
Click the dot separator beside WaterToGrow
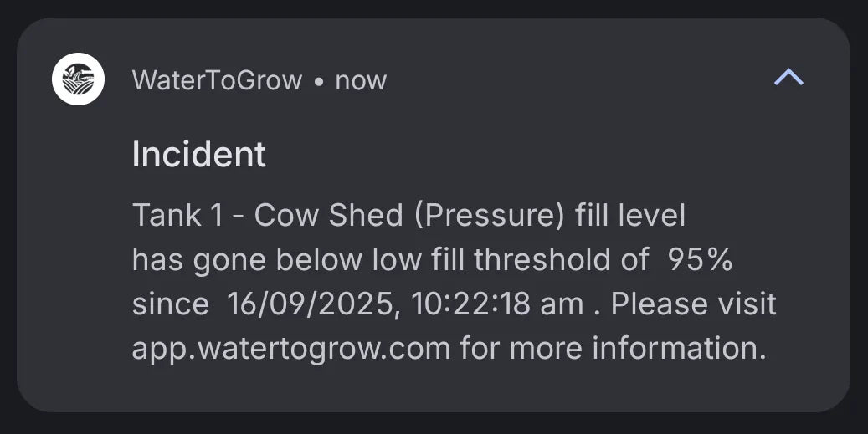coord(319,82)
